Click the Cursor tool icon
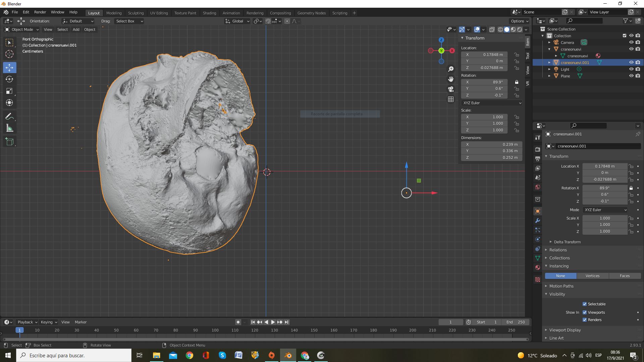The width and height of the screenshot is (644, 362). [9, 54]
